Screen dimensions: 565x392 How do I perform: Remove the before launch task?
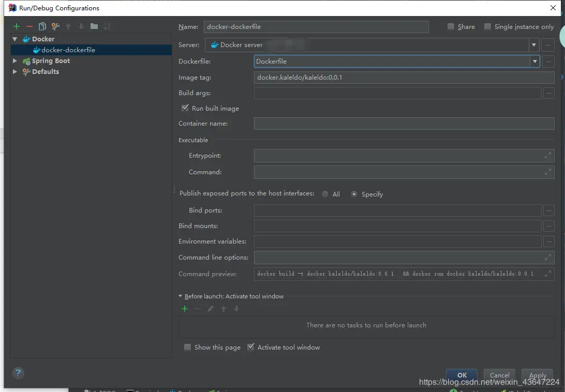pyautogui.click(x=198, y=309)
